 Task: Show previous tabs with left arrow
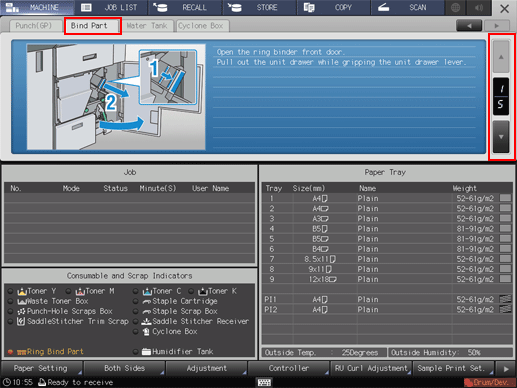pos(469,26)
